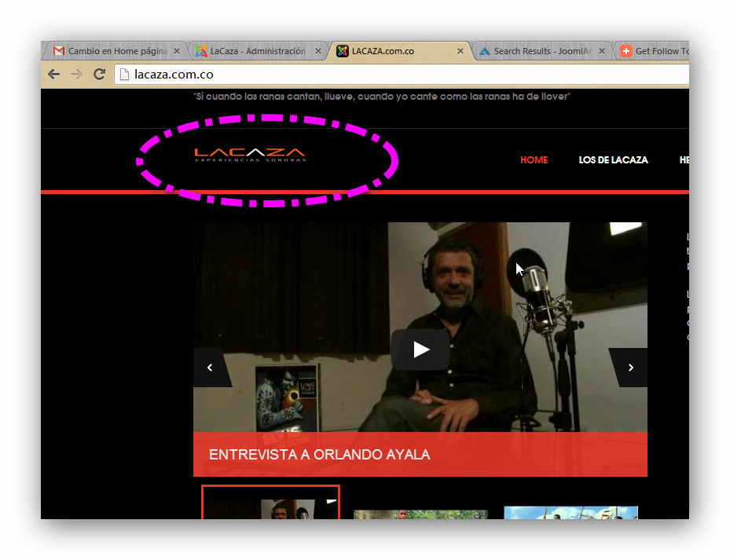
Task: Reload the page with the refresh icon
Action: click(x=99, y=74)
